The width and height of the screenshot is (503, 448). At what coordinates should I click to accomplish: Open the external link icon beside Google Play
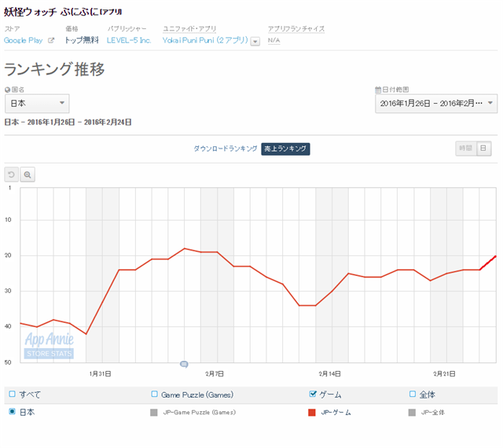(x=51, y=40)
